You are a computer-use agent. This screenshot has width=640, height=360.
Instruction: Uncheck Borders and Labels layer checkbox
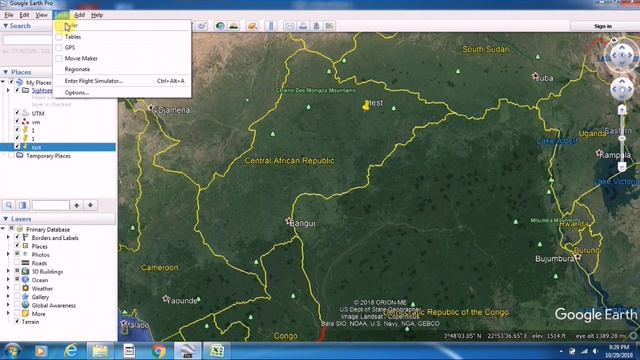(17, 237)
